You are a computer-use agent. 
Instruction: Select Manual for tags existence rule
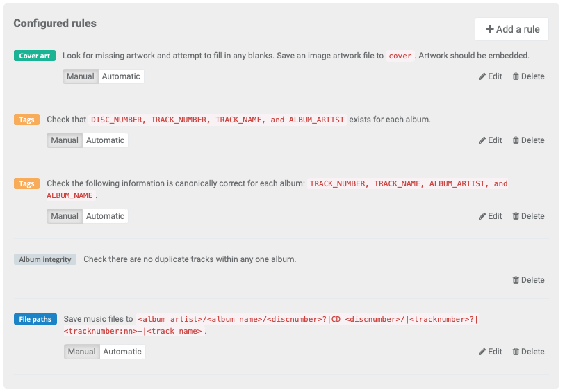click(65, 140)
